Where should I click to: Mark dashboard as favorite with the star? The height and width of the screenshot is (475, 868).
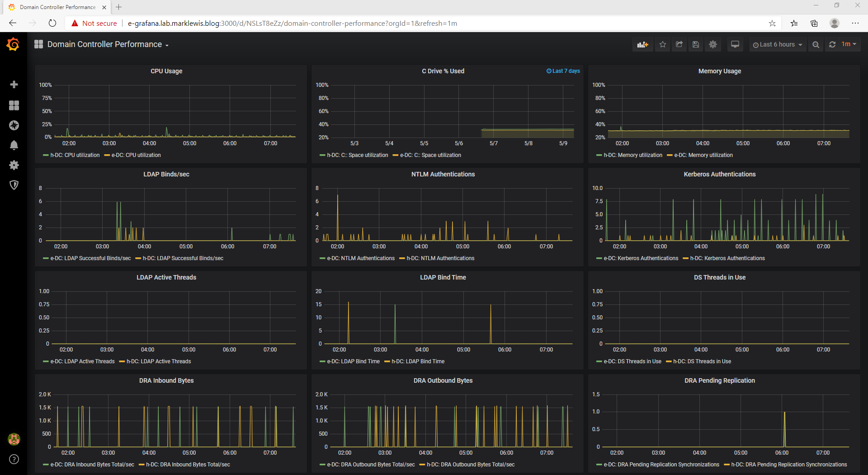[x=662, y=44]
